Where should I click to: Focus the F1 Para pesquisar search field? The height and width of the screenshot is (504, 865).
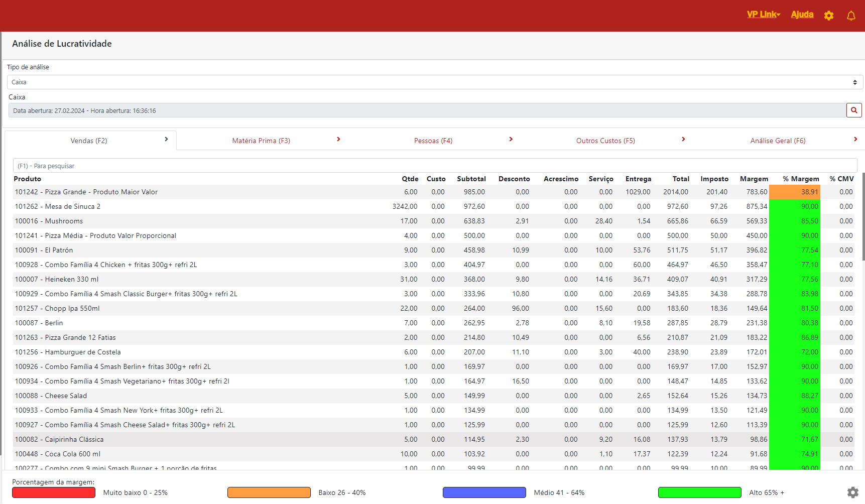pos(434,166)
